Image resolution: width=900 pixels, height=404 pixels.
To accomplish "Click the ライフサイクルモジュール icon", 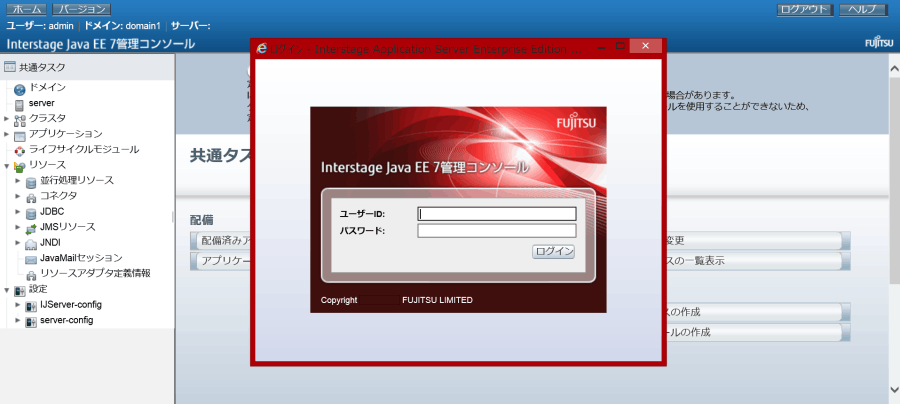I will coord(20,151).
